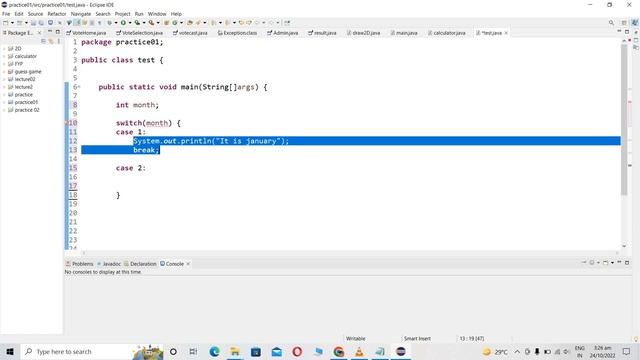Click the External Tools run icon
This screenshot has width=640, height=360.
(x=151, y=22)
